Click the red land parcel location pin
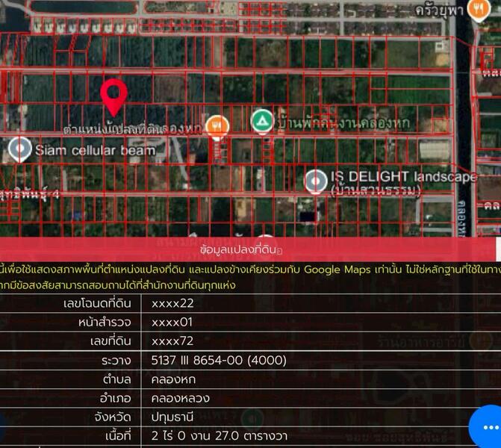 point(113,96)
